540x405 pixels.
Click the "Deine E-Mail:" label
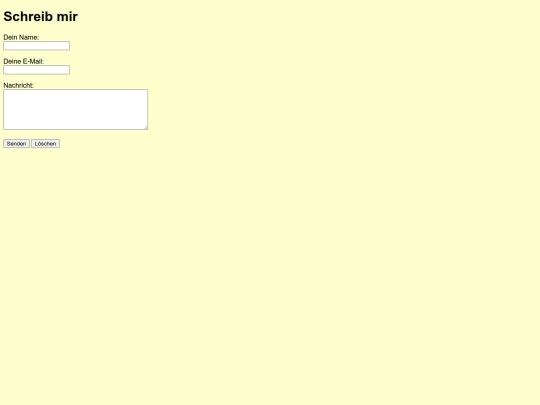(x=23, y=61)
